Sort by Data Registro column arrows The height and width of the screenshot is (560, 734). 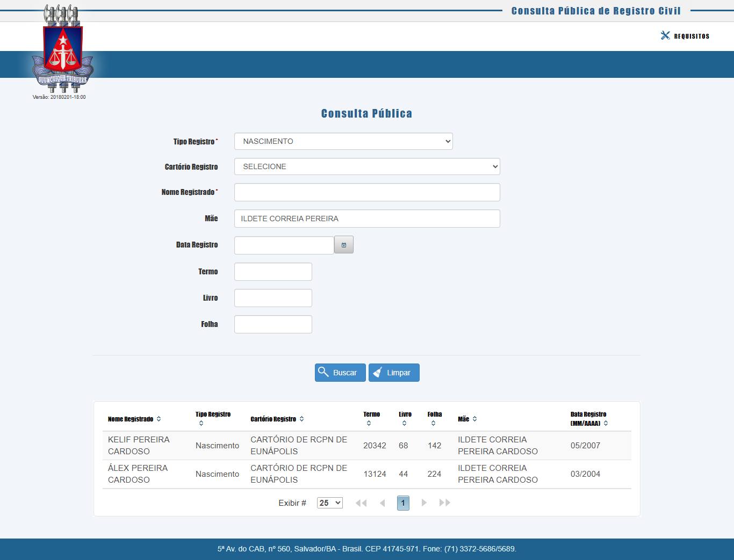[606, 424]
